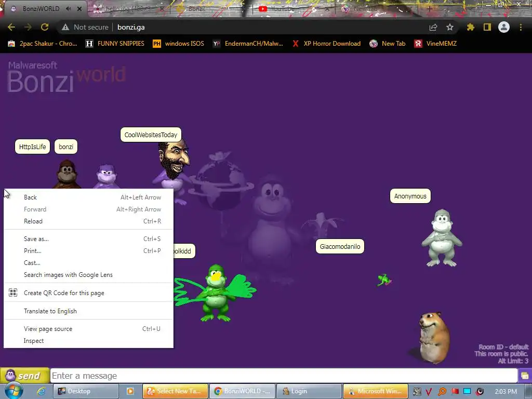Click the purple bonzi character
The width and height of the screenshot is (532, 399).
pos(107,176)
